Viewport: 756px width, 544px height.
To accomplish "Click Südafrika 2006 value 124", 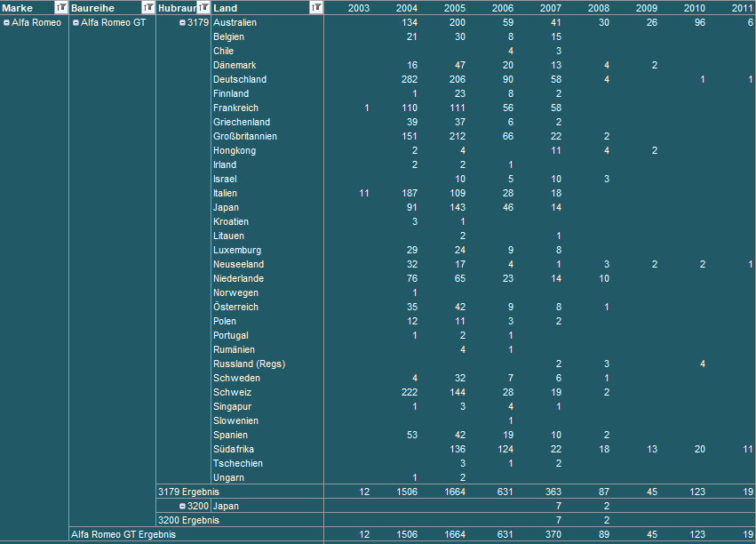I will click(505, 450).
